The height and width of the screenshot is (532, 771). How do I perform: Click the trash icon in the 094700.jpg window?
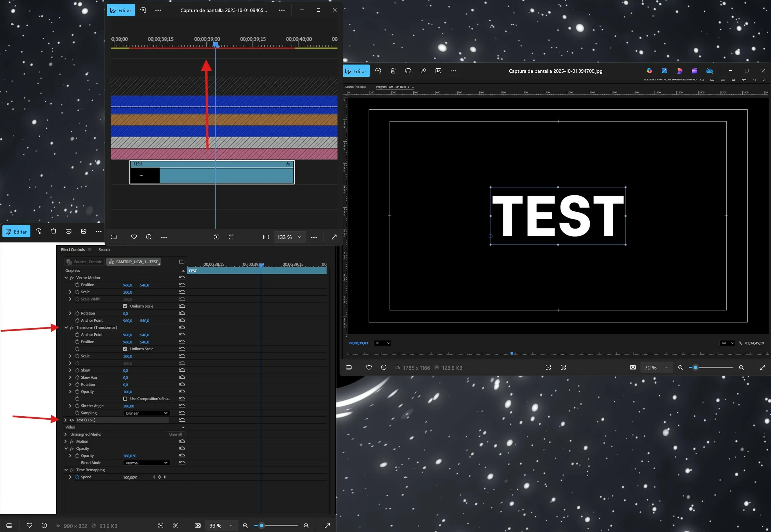[x=393, y=71]
